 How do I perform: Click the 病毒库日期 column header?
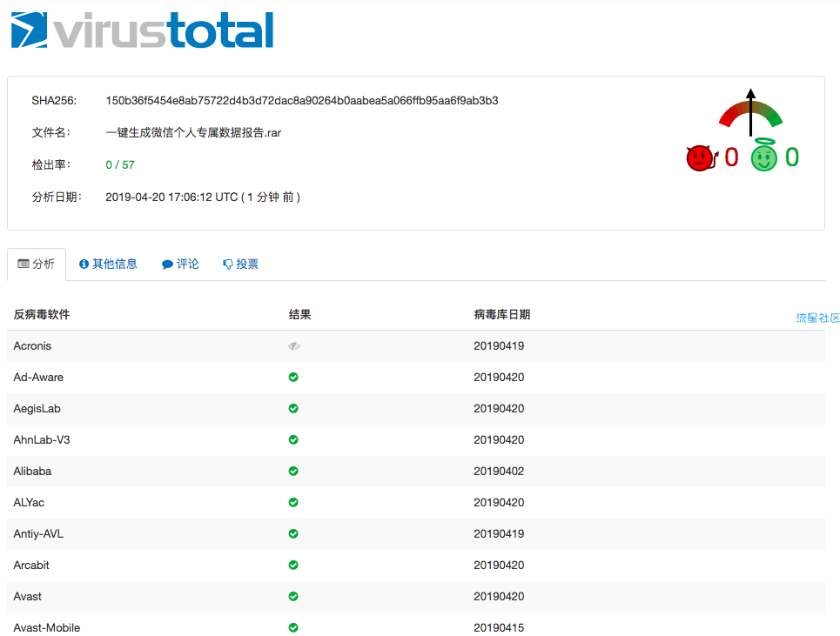(x=502, y=315)
